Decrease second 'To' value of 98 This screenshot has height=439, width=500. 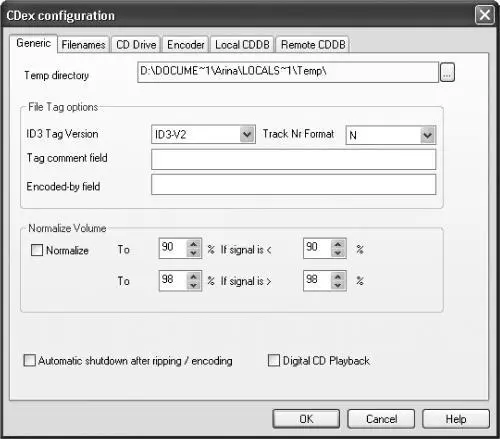pyautogui.click(x=193, y=285)
